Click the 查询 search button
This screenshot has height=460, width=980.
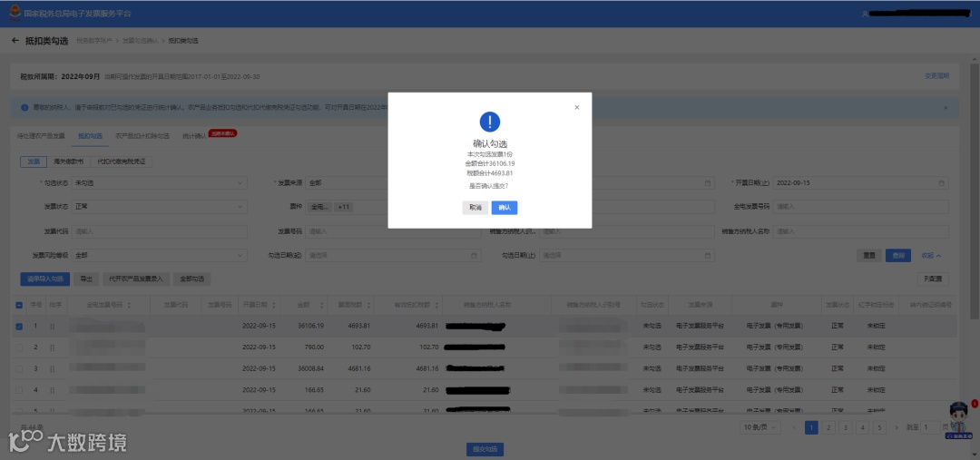898,256
